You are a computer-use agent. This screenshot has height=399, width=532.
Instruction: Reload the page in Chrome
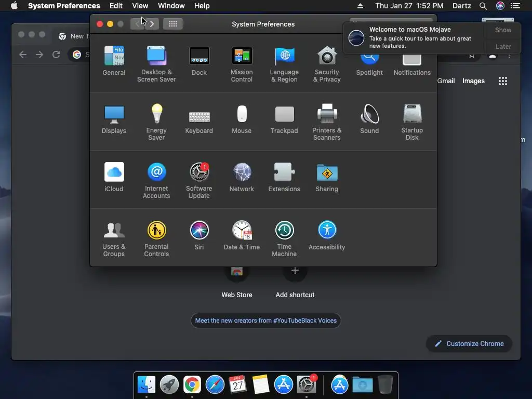(56, 54)
